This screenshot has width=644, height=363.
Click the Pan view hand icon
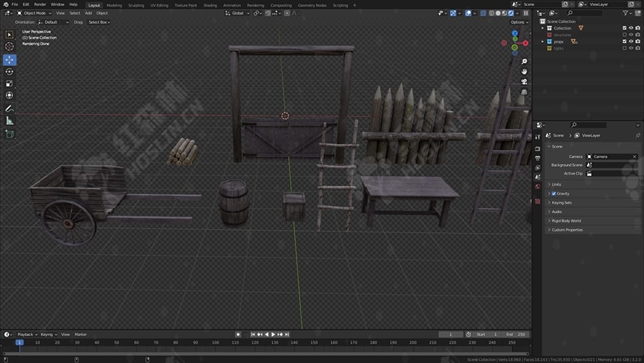pyautogui.click(x=524, y=72)
